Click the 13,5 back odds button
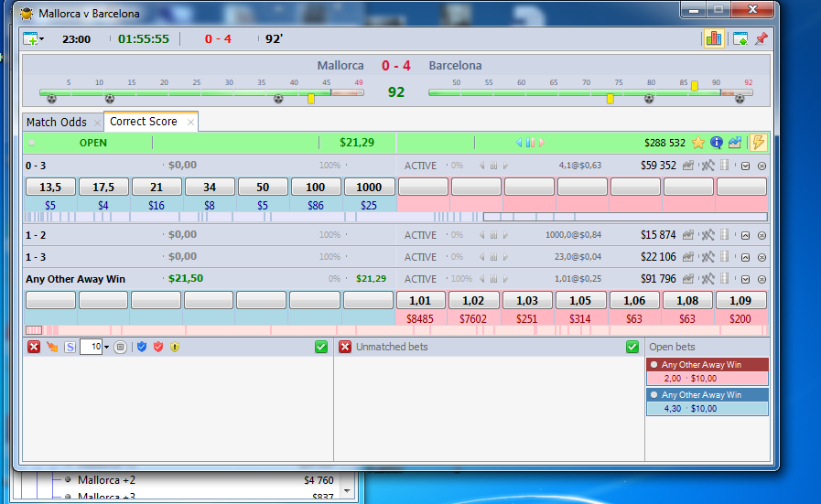821x504 pixels. [50, 187]
